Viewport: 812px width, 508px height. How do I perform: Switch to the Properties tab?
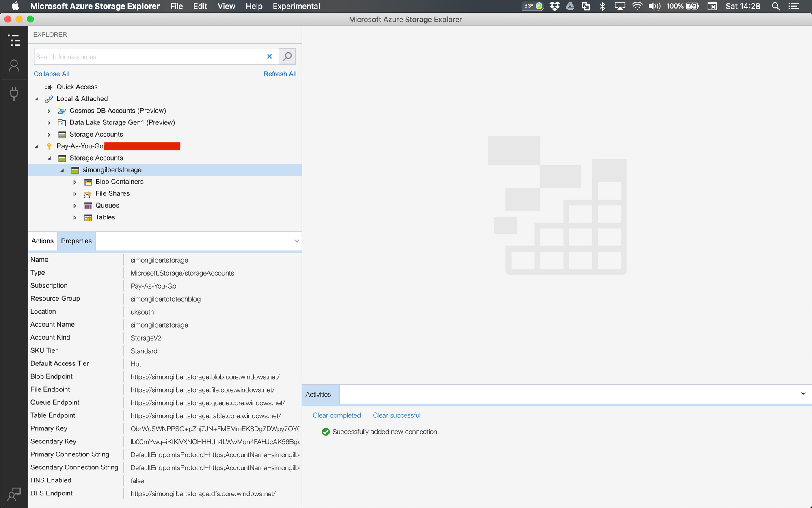click(x=76, y=241)
